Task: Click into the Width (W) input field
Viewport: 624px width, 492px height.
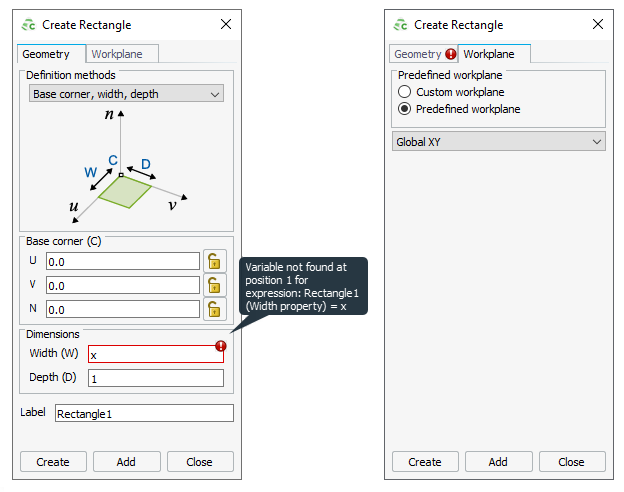Action: pyautogui.click(x=150, y=355)
